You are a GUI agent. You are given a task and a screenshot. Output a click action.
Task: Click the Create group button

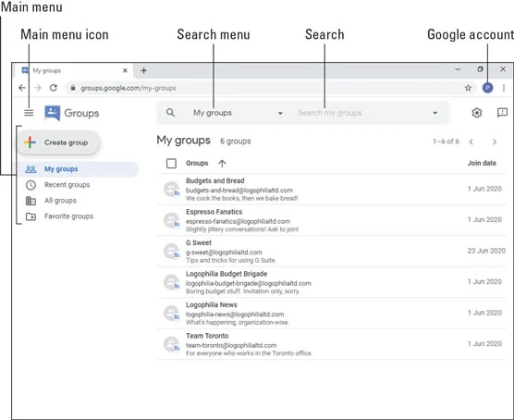pos(59,142)
